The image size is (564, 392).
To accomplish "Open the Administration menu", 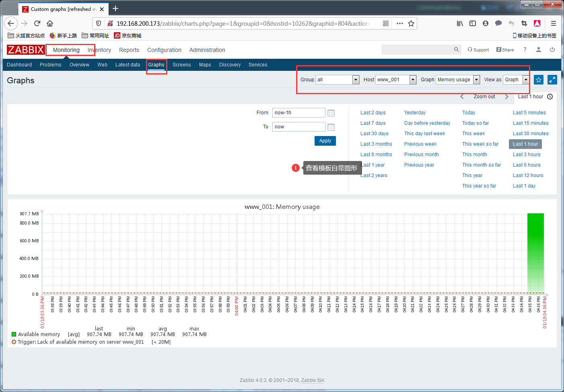I will [207, 50].
